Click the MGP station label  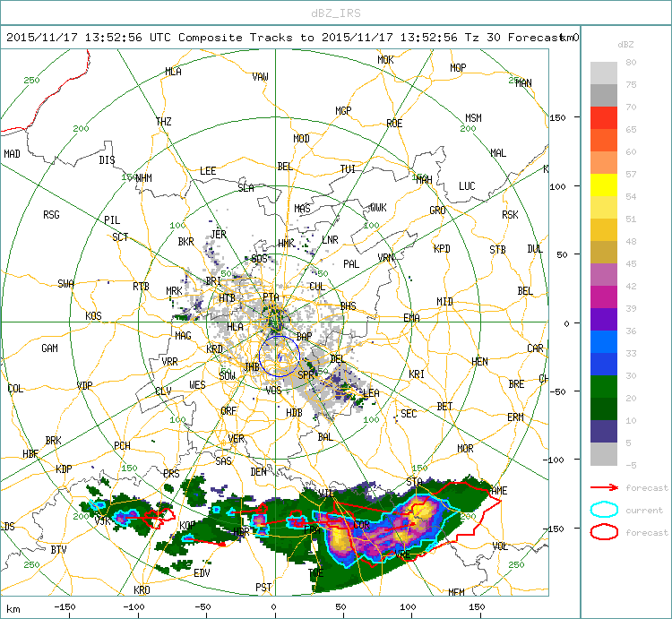click(343, 111)
